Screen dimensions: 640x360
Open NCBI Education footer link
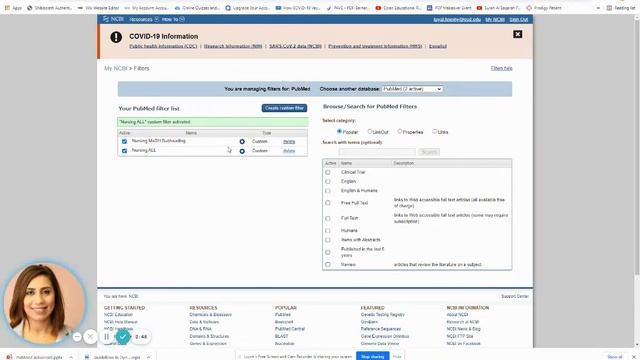pos(118,315)
